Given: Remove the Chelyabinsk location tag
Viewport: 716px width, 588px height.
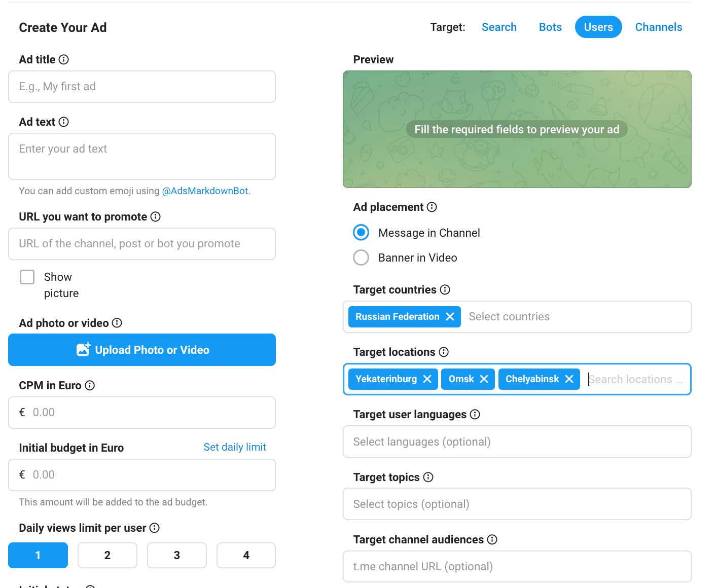Looking at the screenshot, I should (x=569, y=379).
